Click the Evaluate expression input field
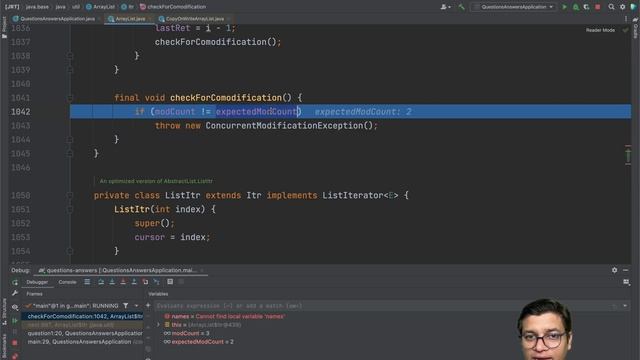This screenshot has height=360, width=640. pyautogui.click(x=384, y=306)
